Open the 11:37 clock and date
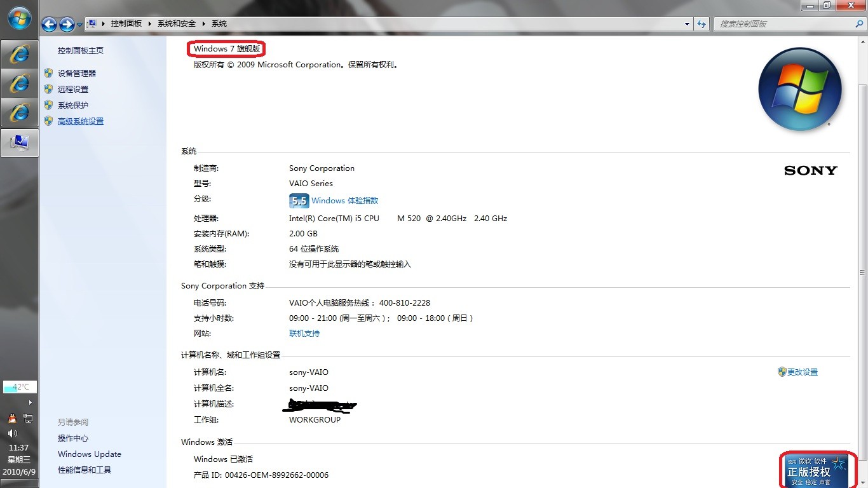Image resolution: width=868 pixels, height=488 pixels. [x=19, y=459]
